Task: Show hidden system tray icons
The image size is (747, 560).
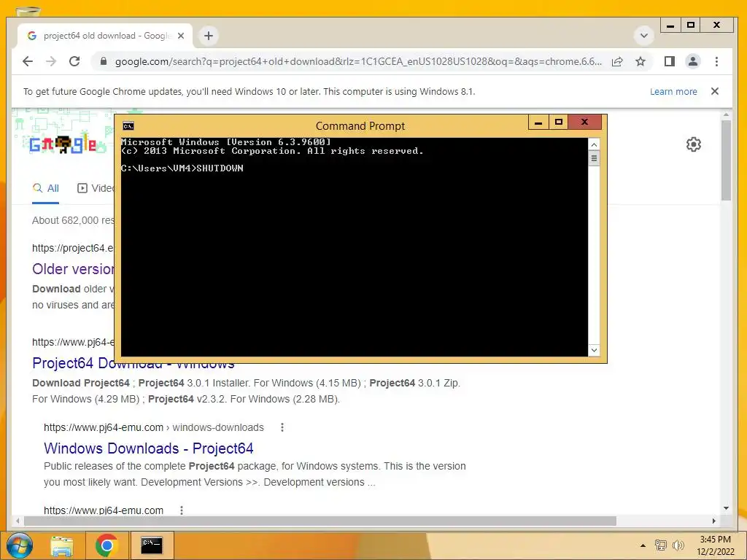Action: 643,545
